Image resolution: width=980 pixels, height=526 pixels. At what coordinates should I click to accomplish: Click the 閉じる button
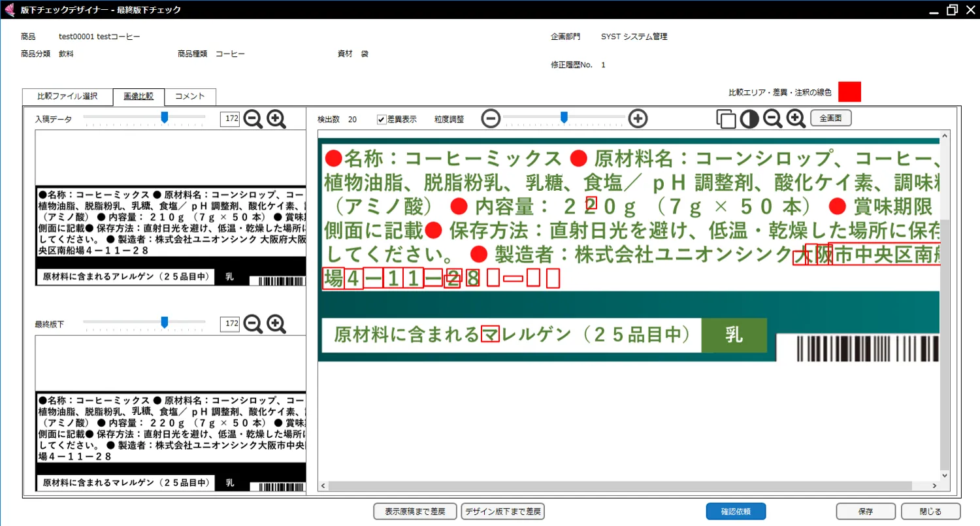[931, 511]
